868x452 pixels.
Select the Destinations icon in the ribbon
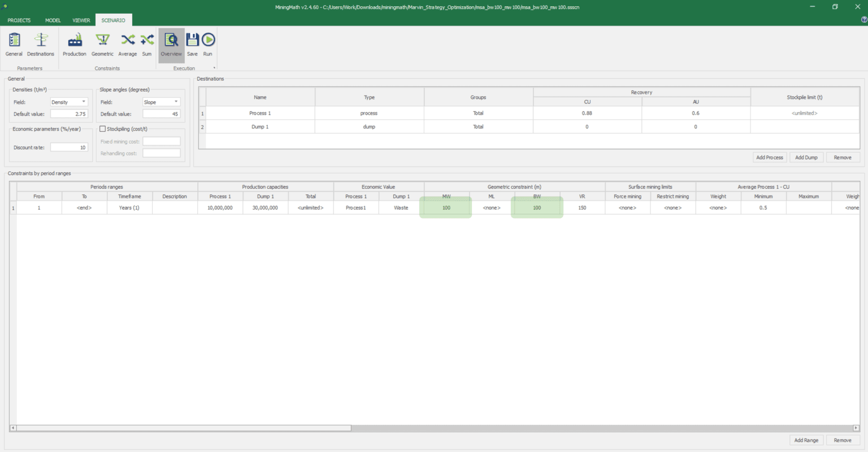tap(40, 40)
